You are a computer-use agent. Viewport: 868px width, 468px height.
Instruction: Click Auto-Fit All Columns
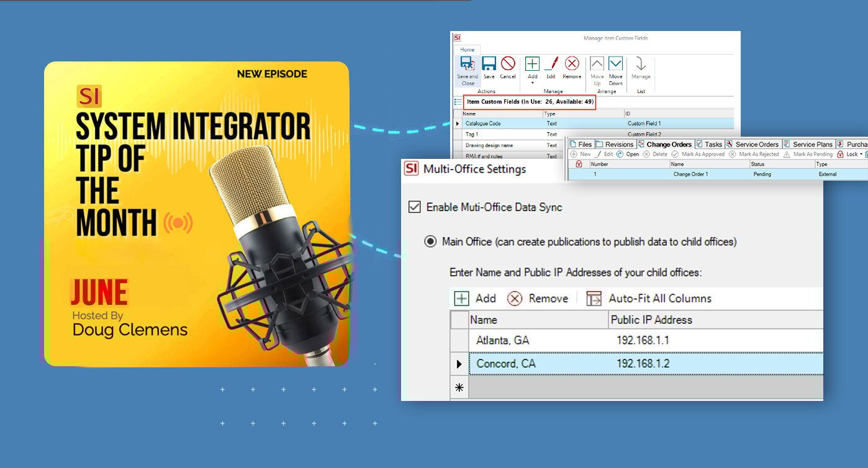click(x=649, y=299)
